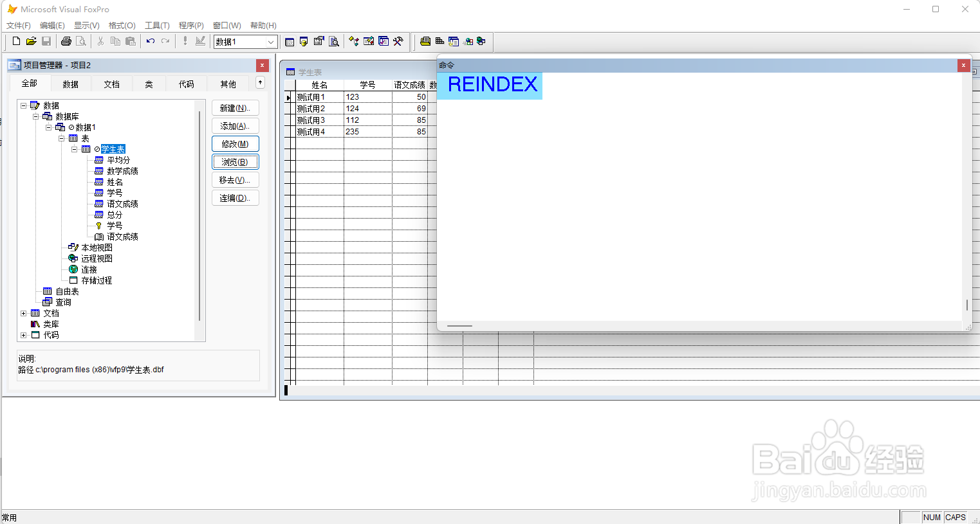This screenshot has width=980, height=524.
Task: Open the 编辑(E) menu
Action: pos(52,26)
